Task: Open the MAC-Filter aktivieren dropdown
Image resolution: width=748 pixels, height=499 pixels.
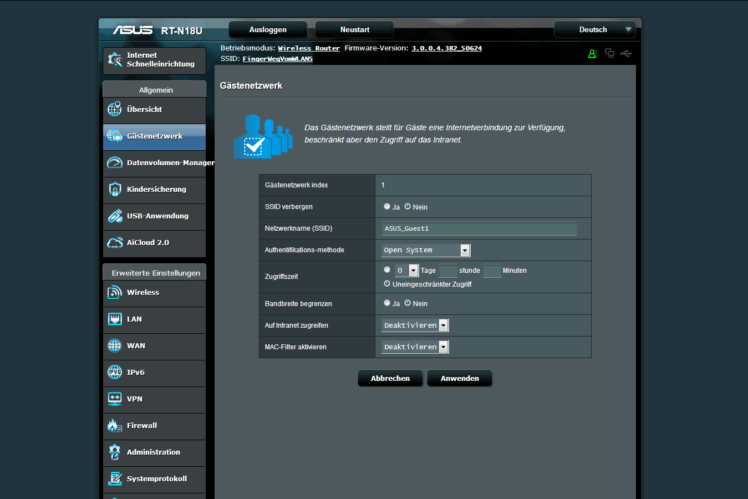Action: pyautogui.click(x=415, y=347)
